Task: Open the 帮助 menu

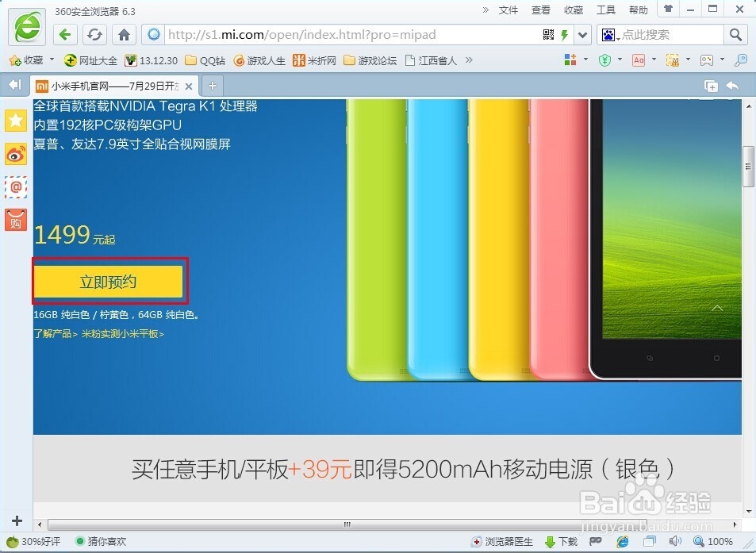Action: click(x=638, y=10)
